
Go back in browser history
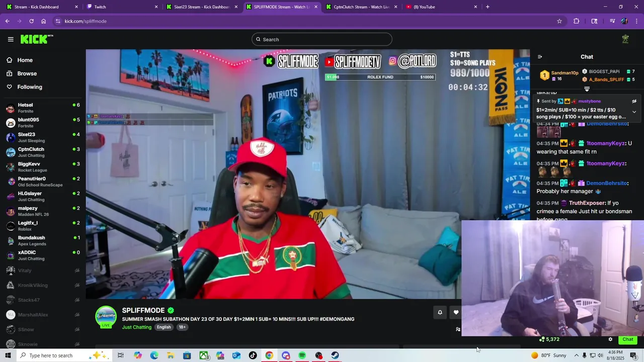point(7,21)
